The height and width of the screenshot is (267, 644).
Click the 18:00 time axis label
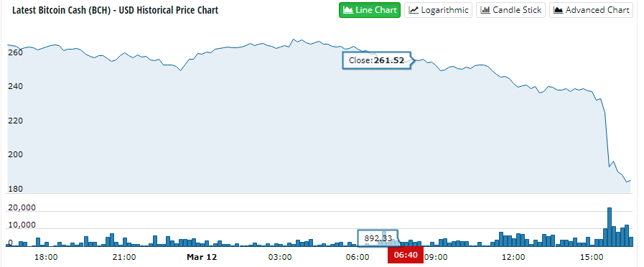(46, 257)
